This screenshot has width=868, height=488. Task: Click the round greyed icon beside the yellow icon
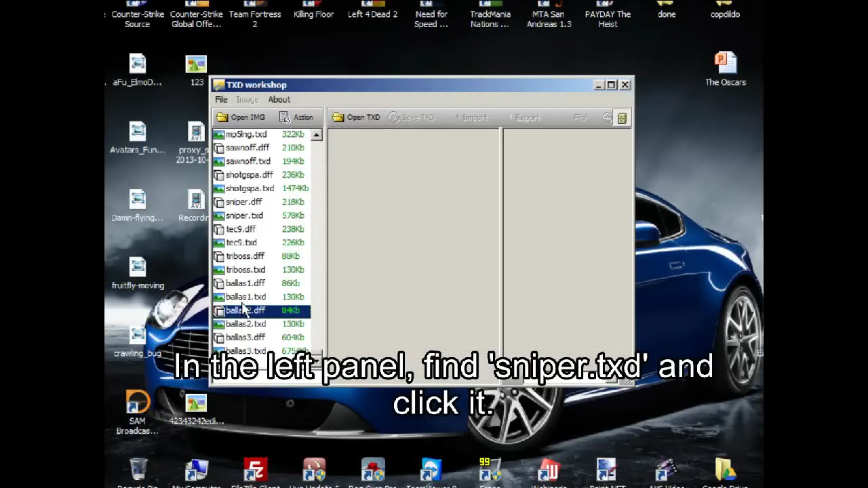tap(607, 117)
